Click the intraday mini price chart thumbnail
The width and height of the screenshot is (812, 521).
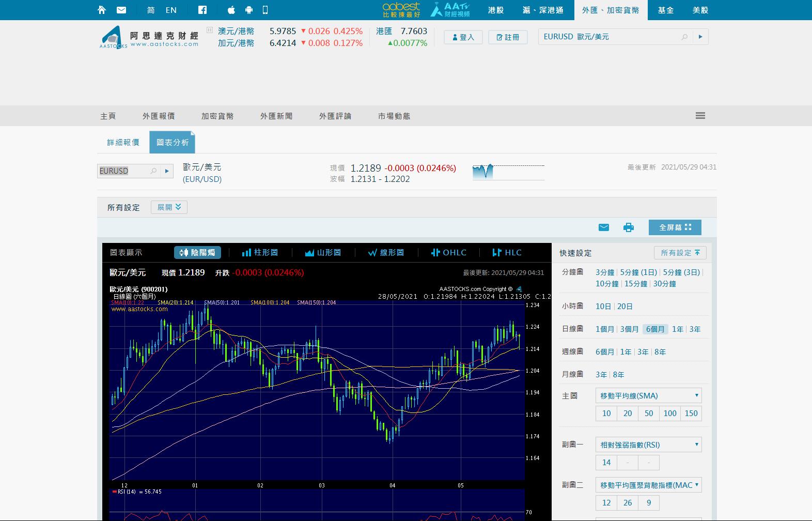[508, 172]
